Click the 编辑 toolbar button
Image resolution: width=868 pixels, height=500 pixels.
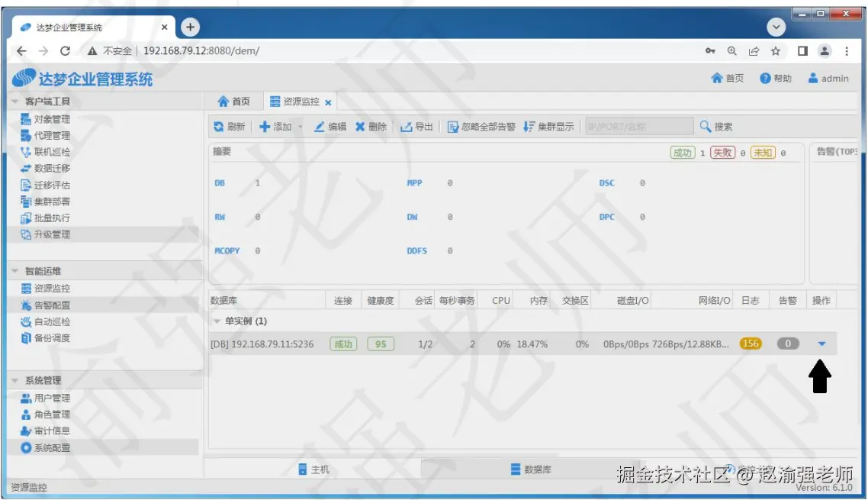point(330,127)
